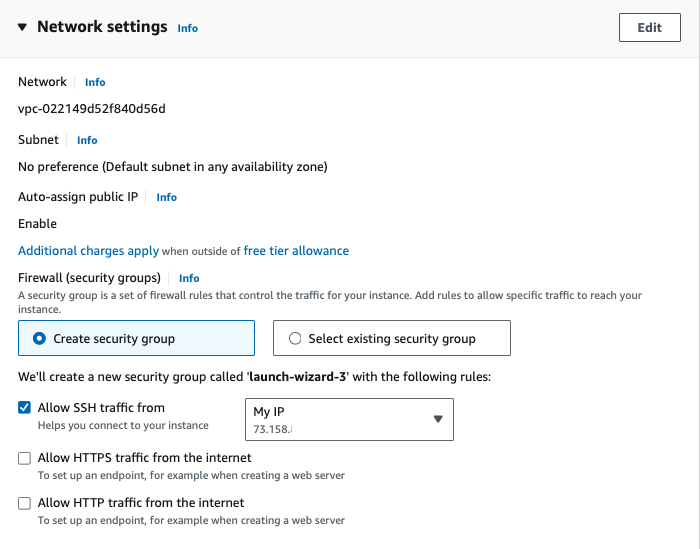Follow the Additional charges apply link

pos(88,250)
